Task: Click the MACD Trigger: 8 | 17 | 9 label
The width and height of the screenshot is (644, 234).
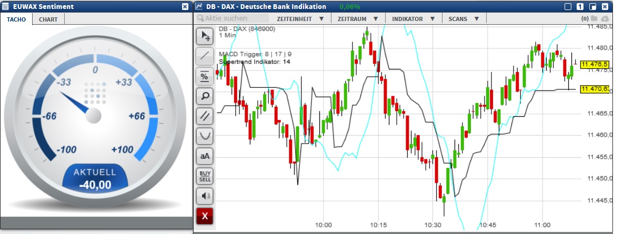Action: point(255,54)
